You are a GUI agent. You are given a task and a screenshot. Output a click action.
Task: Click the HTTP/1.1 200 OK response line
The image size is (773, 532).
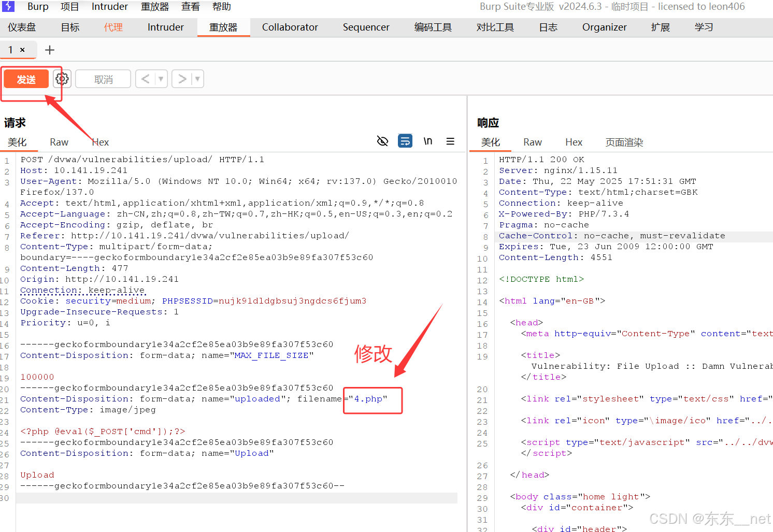pyautogui.click(x=541, y=160)
